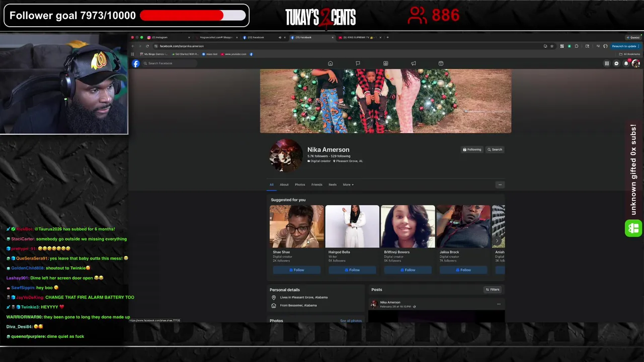Click Nika Amerson post author name

pos(390,302)
